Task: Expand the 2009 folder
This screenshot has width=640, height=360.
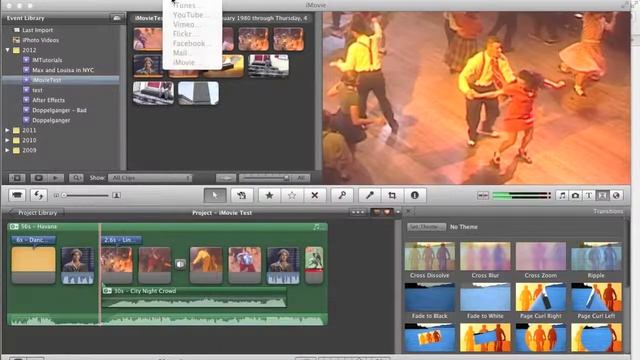Action: tap(7, 150)
